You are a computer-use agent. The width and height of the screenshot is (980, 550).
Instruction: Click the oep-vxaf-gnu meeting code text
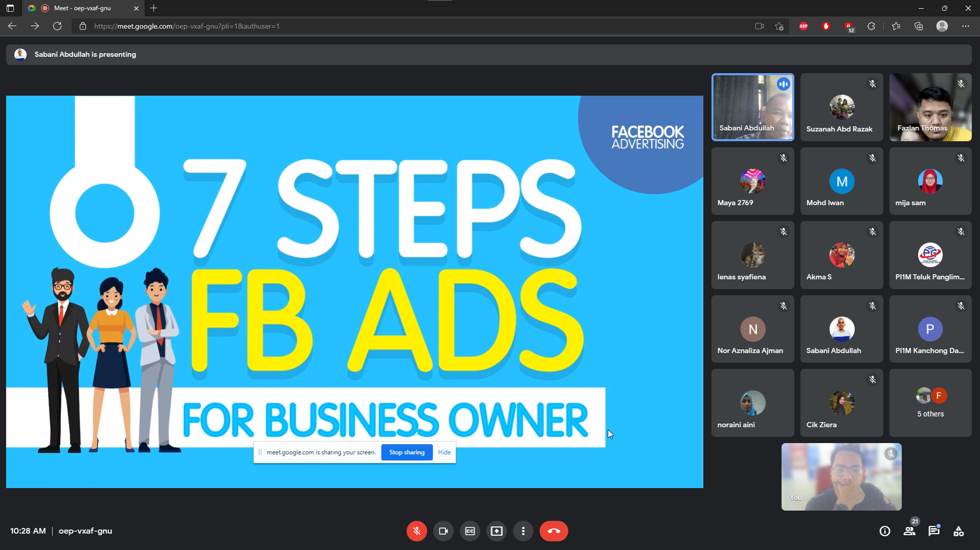point(85,531)
